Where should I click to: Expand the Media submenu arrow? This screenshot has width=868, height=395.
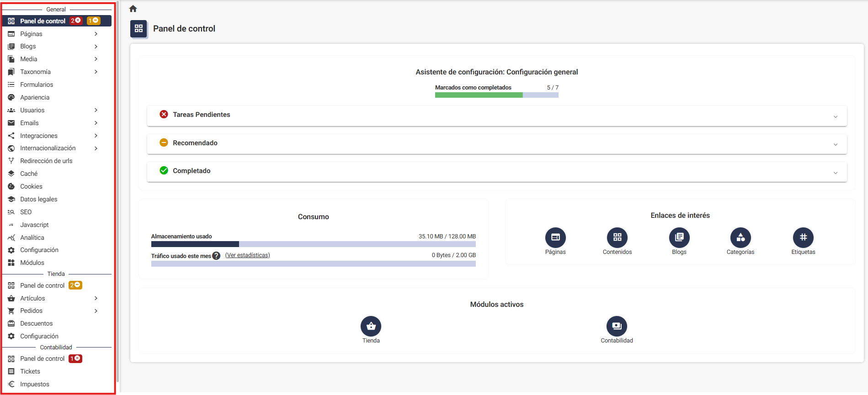96,59
